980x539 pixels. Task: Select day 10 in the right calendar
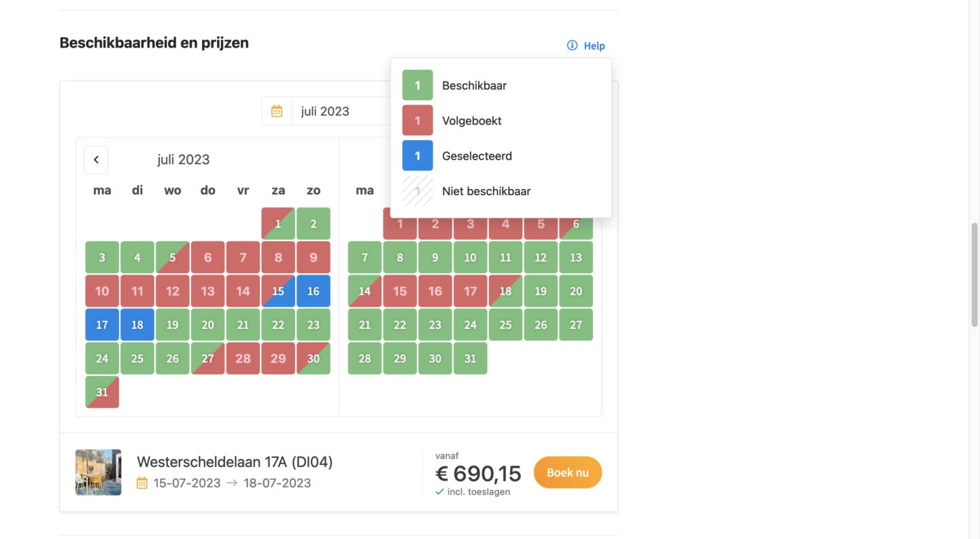tap(471, 258)
